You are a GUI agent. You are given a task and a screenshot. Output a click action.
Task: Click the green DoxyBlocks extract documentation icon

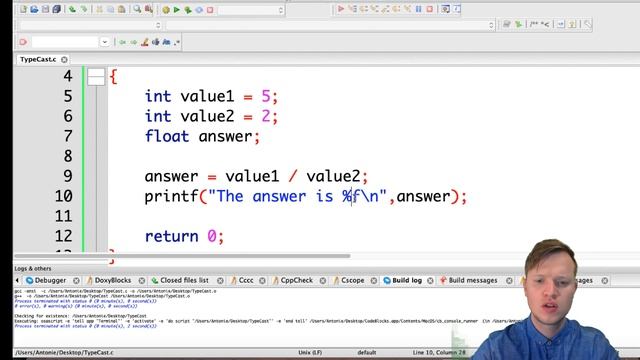pos(518,24)
